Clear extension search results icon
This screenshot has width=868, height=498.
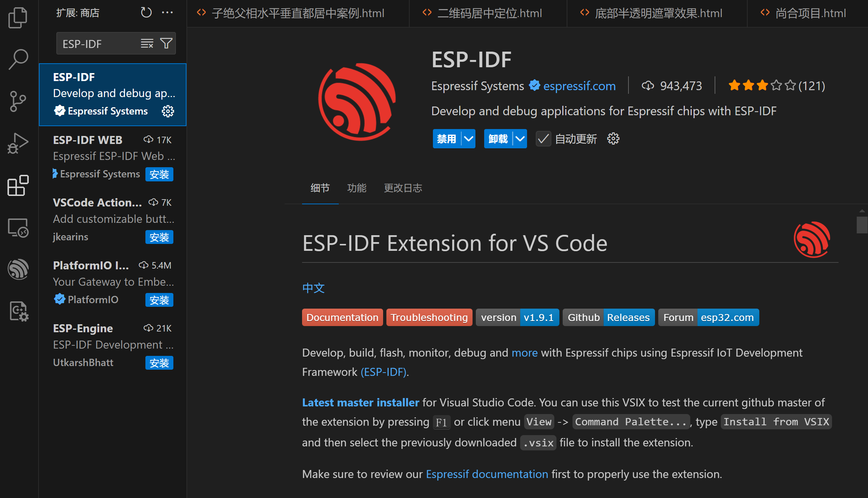pyautogui.click(x=147, y=44)
